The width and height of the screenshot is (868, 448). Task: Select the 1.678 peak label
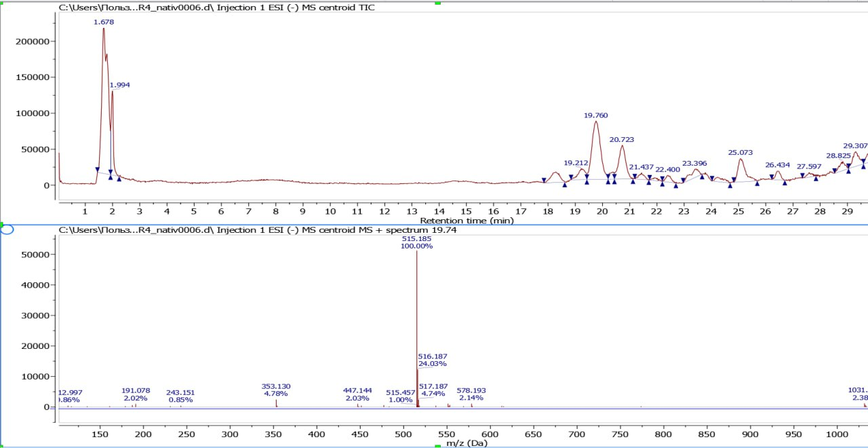pos(104,22)
